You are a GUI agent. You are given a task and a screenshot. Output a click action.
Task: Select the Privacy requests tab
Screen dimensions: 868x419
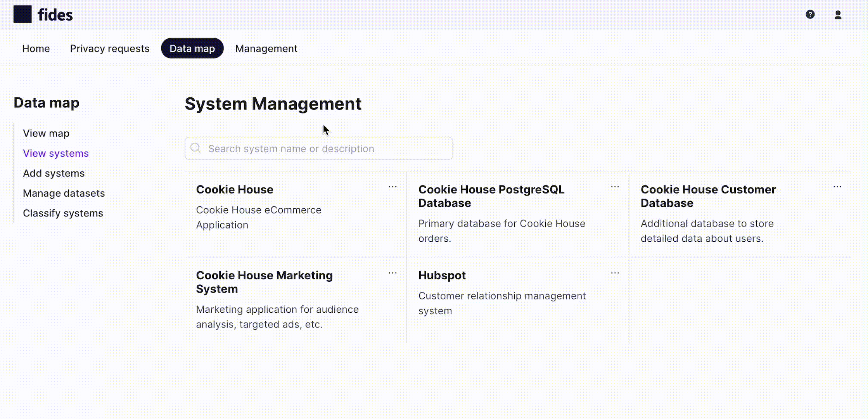(x=110, y=48)
